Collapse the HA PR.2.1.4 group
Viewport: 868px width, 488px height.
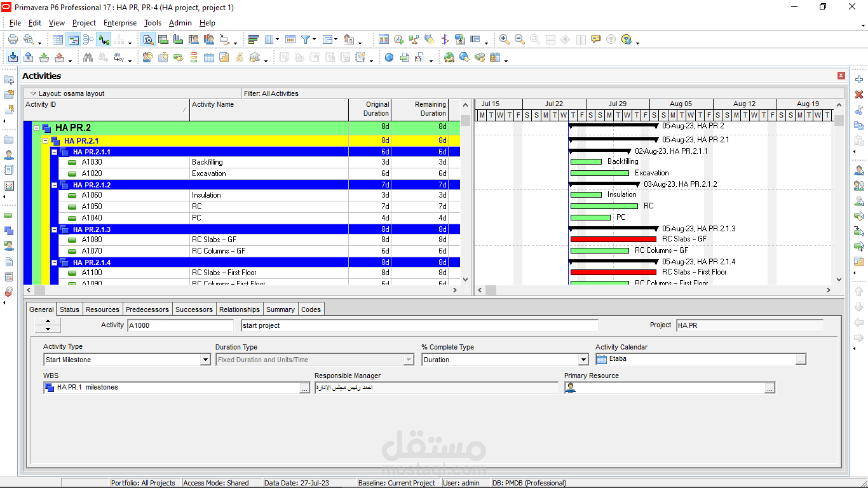click(x=55, y=262)
